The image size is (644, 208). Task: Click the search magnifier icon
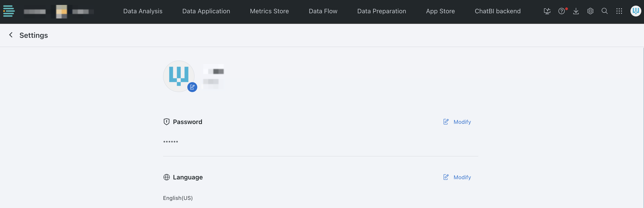(605, 11)
